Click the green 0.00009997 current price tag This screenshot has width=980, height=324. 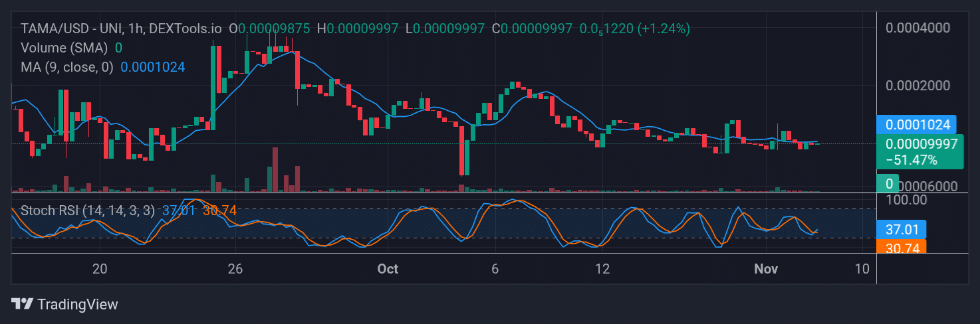(920, 151)
